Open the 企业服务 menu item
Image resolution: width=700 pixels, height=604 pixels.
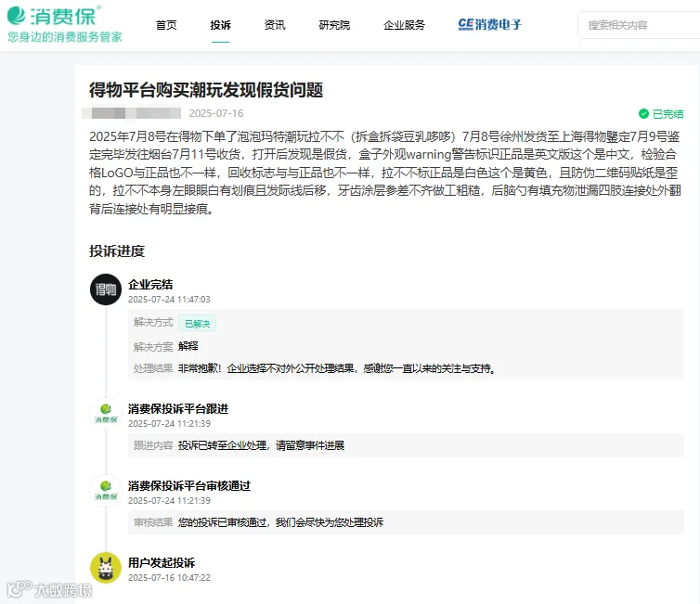coord(404,25)
